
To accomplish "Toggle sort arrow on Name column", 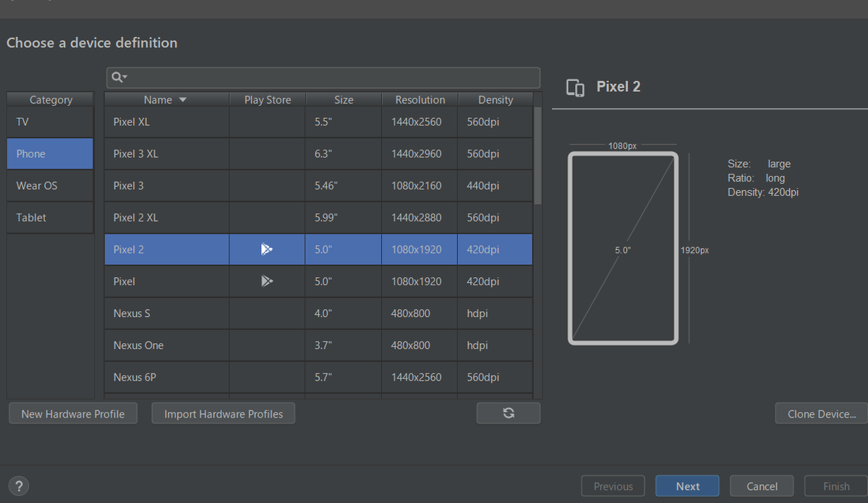I will pyautogui.click(x=182, y=100).
